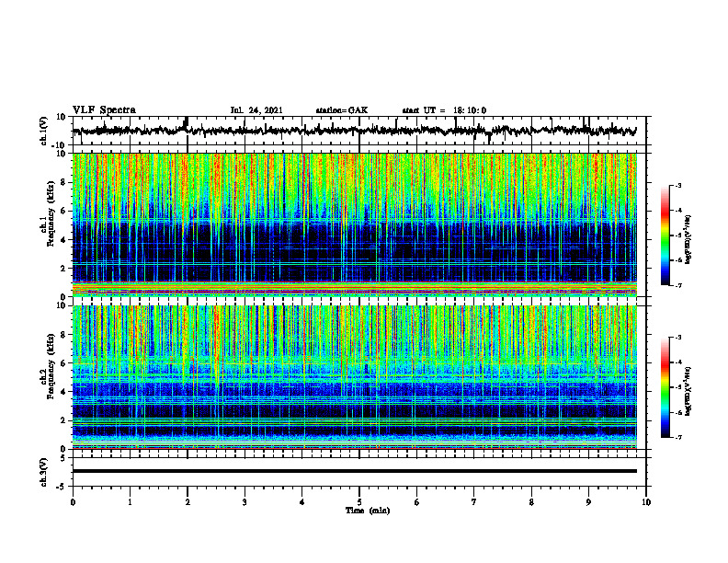Click the final time-axis tick label "10"

[x=646, y=502]
